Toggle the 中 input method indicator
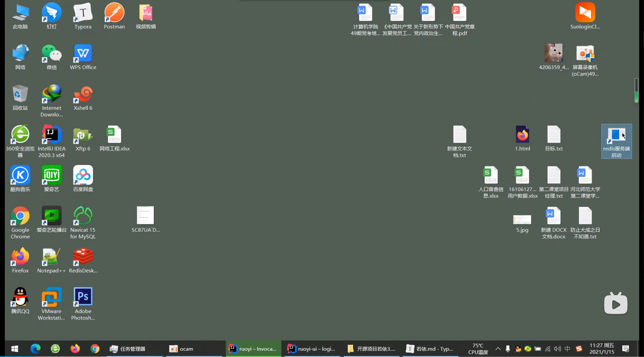The width and height of the screenshot is (644, 357). point(567,349)
